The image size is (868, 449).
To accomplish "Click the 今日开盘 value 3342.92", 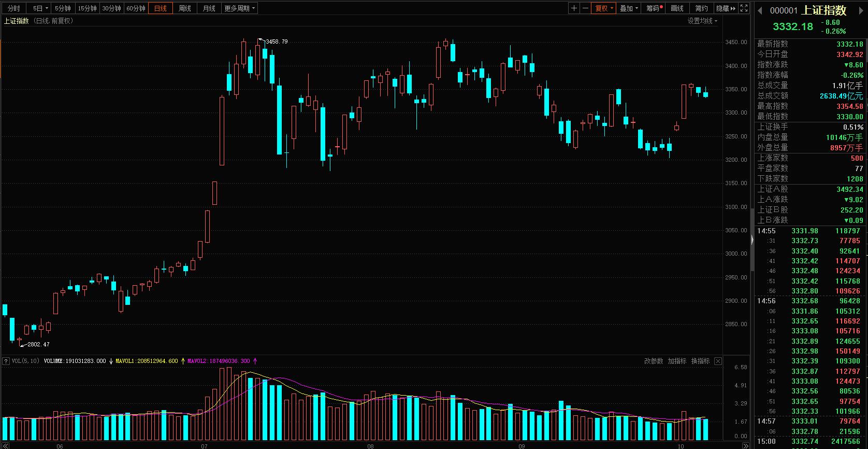I will [850, 54].
